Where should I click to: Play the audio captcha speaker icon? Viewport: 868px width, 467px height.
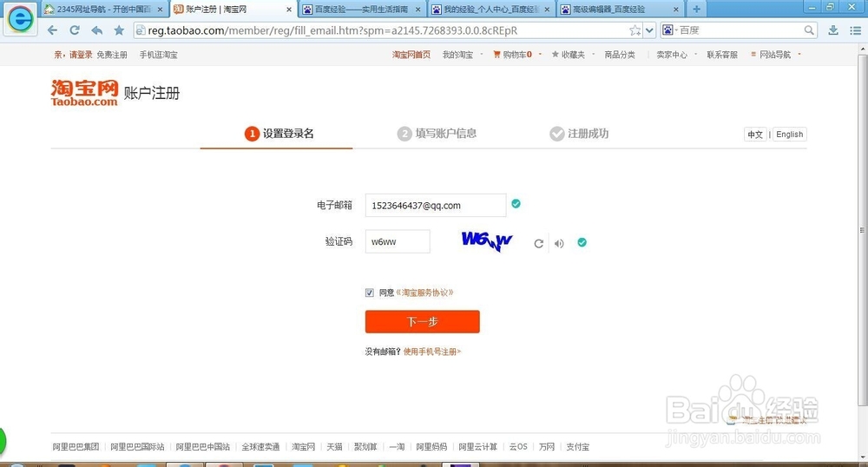(559, 243)
